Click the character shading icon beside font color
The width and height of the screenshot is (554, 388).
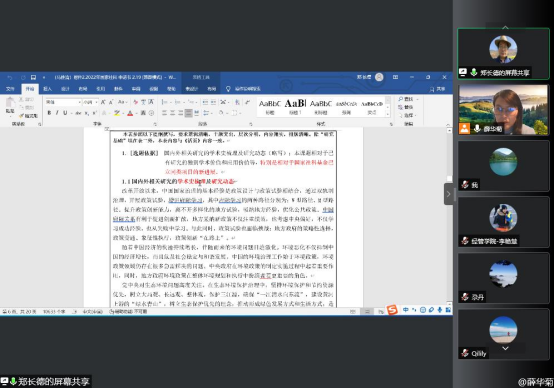143,113
